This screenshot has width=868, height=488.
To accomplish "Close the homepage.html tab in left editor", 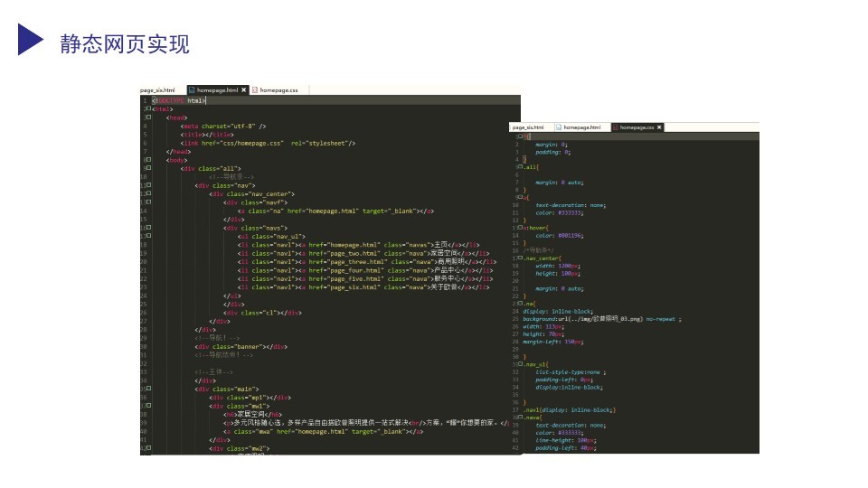I will pyautogui.click(x=243, y=90).
